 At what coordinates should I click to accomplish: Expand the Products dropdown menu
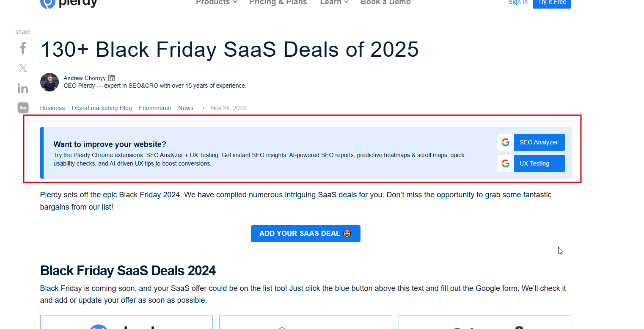click(x=216, y=3)
